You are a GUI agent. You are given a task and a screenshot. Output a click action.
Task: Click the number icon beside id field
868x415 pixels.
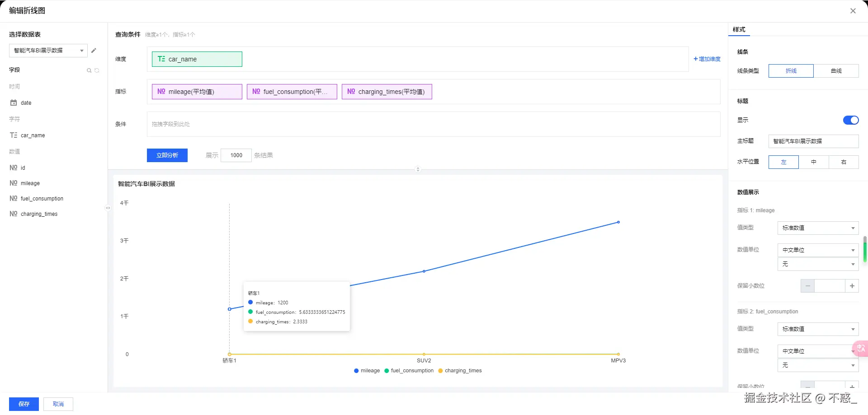tap(14, 168)
